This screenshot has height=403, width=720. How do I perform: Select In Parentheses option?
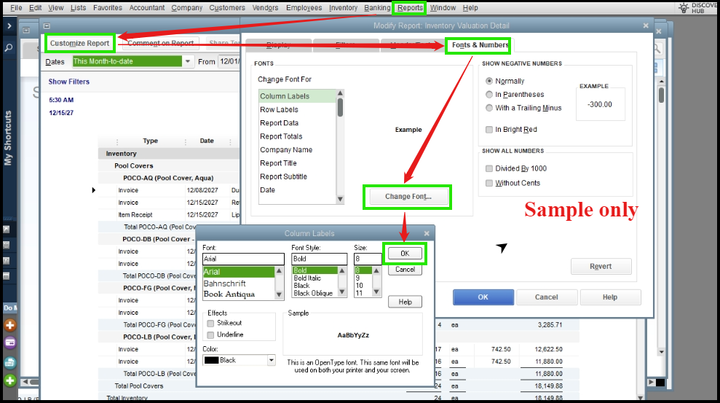[489, 94]
